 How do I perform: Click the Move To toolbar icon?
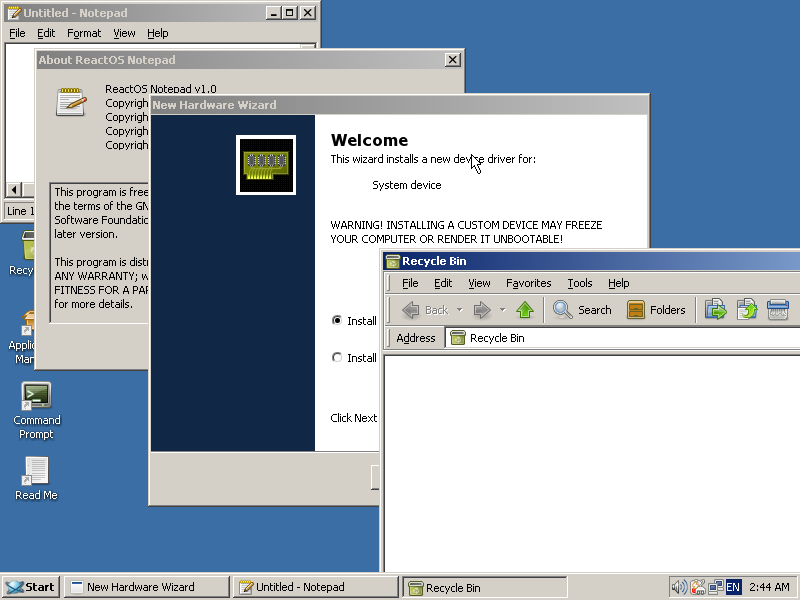(x=715, y=310)
